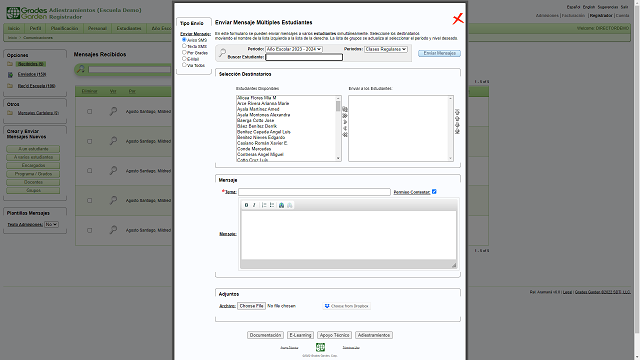
Task: Open Estudiantes menu on background page
Action: coord(129,28)
